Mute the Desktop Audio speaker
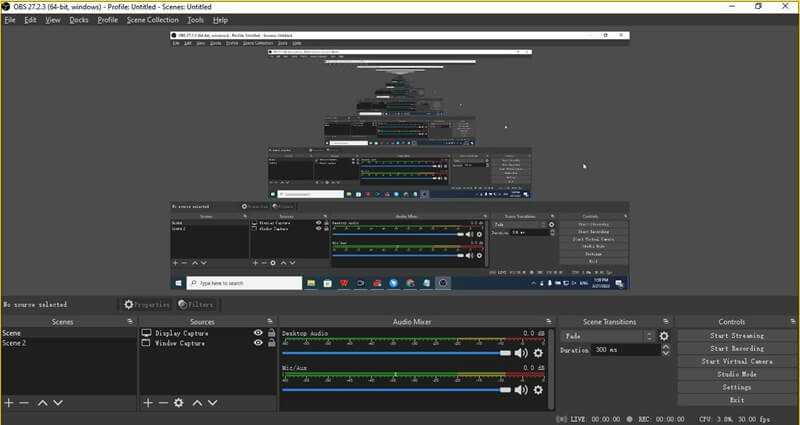This screenshot has width=800, height=425. click(x=521, y=353)
